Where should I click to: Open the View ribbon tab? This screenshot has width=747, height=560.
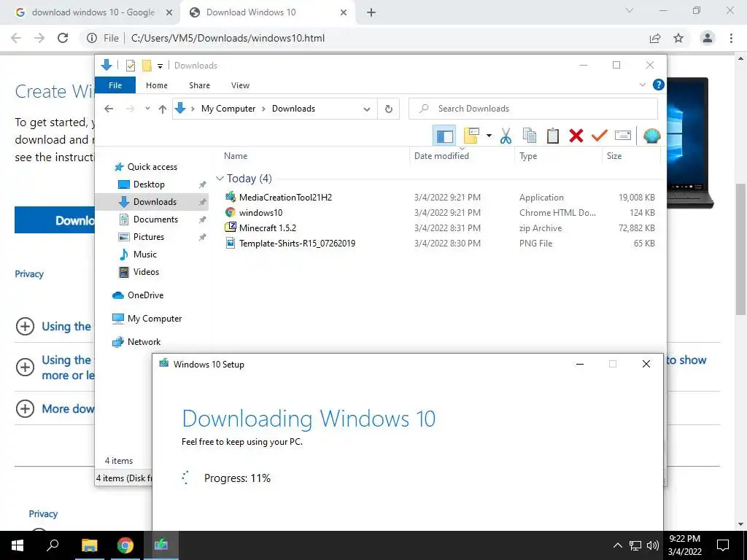(x=240, y=85)
